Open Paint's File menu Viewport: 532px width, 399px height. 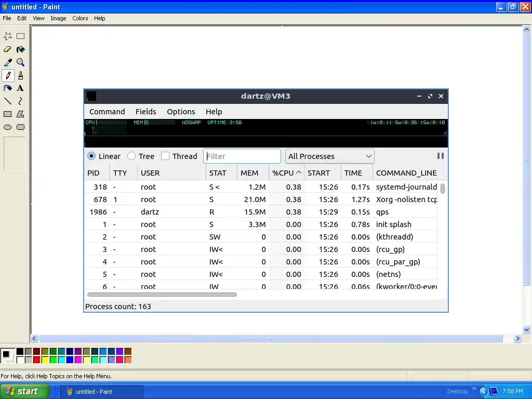(7, 18)
